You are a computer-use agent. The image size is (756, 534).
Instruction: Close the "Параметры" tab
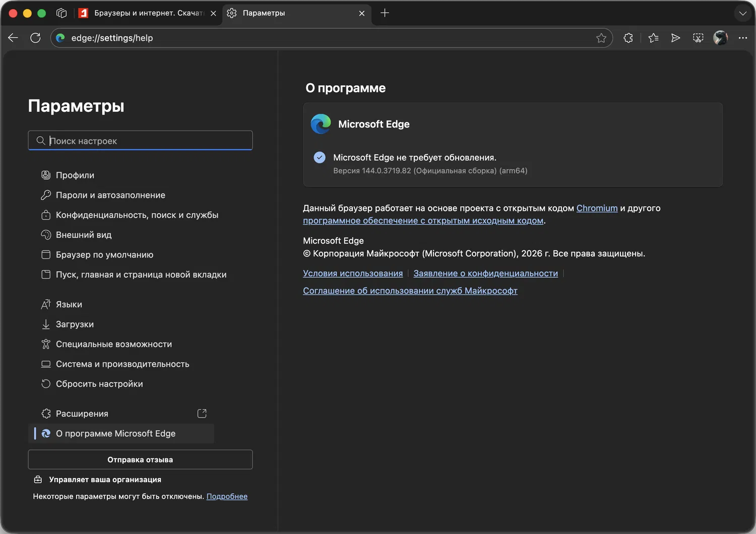[362, 13]
